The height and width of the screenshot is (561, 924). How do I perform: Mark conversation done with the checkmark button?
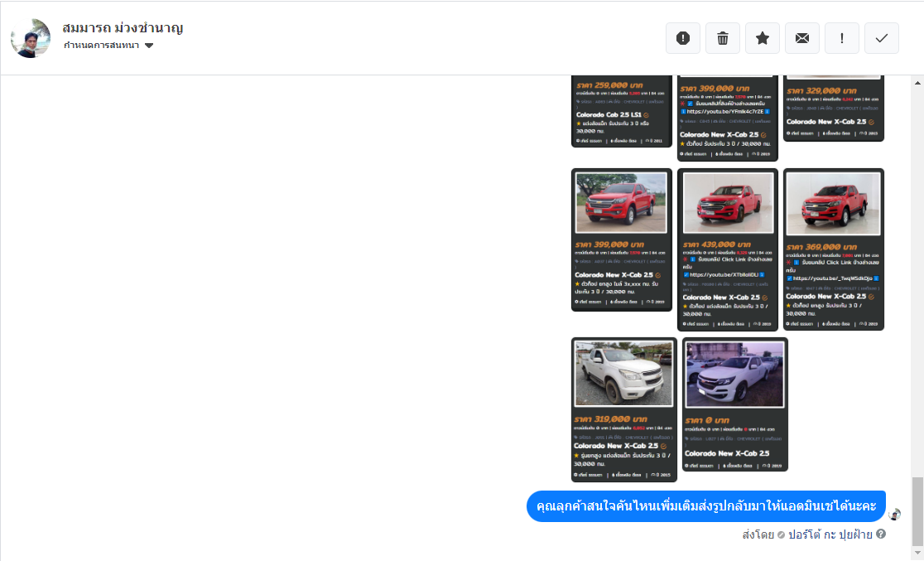click(x=882, y=38)
